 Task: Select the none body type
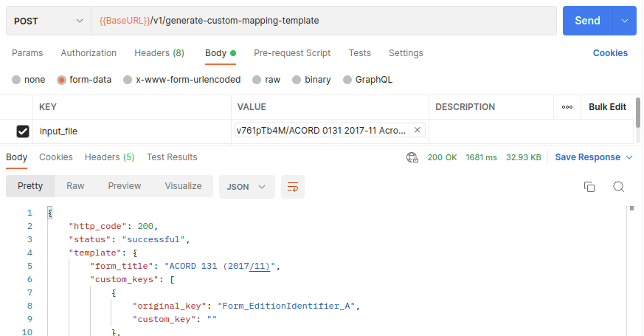click(16, 80)
